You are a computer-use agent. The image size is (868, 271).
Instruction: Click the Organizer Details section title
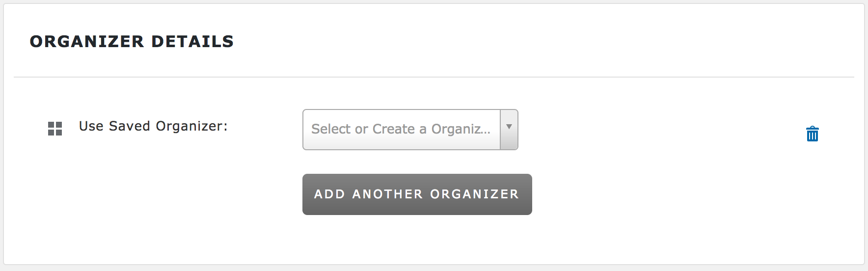click(132, 42)
